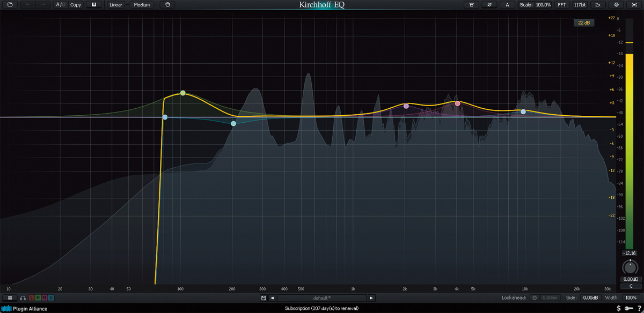Viewport: 644px width, 313px height.
Task: Undo with the left arrow button
Action: click(28, 5)
